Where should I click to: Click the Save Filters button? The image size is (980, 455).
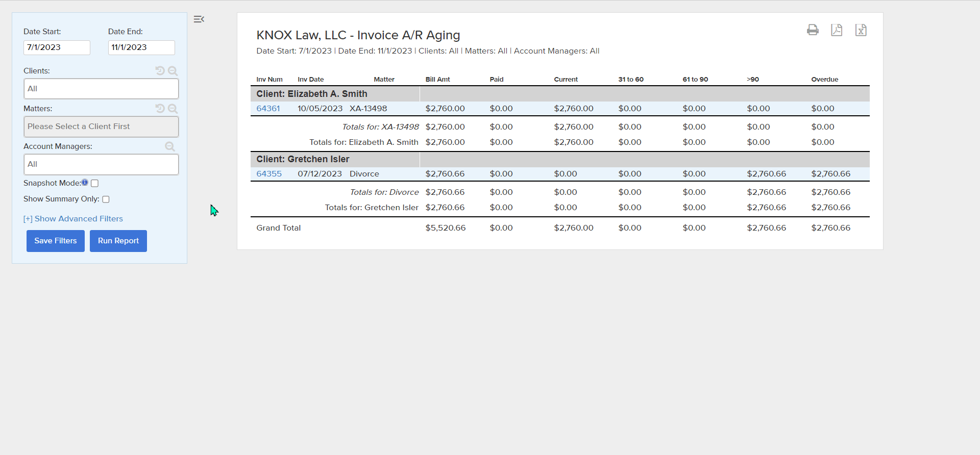[x=56, y=241]
